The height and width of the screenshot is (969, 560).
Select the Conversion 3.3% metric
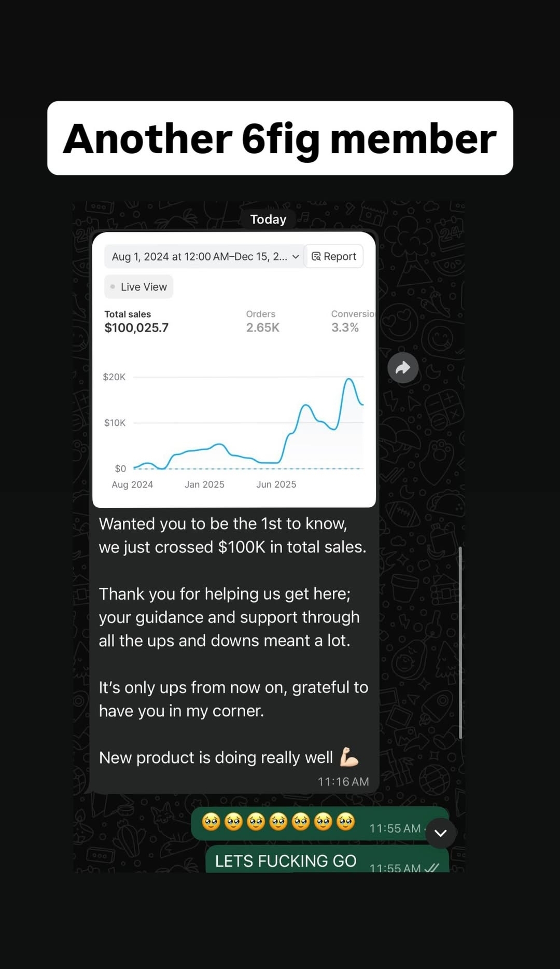click(x=351, y=322)
